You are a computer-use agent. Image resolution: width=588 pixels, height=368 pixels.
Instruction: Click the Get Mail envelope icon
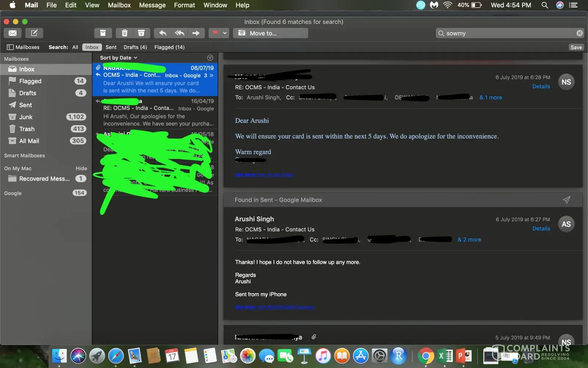click(x=12, y=33)
